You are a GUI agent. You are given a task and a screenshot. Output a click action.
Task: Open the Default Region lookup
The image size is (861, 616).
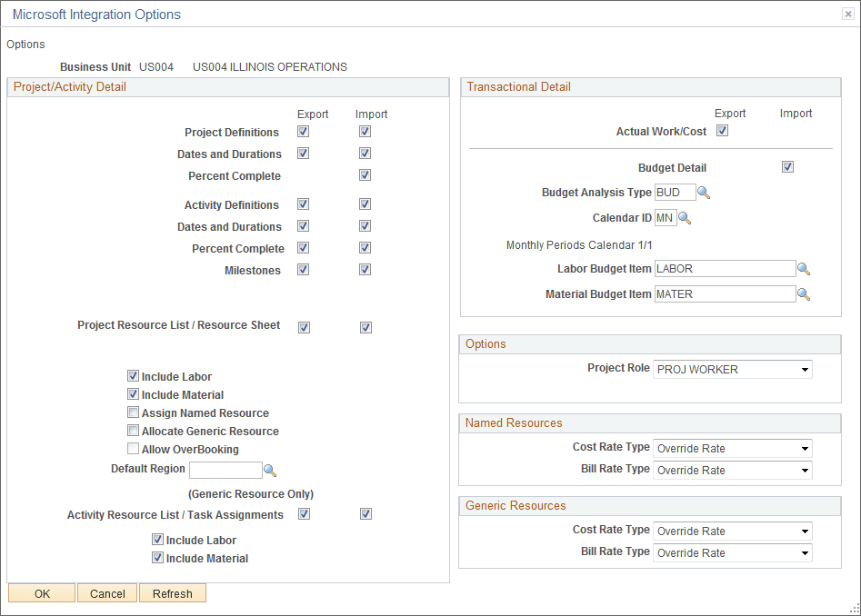click(x=269, y=469)
